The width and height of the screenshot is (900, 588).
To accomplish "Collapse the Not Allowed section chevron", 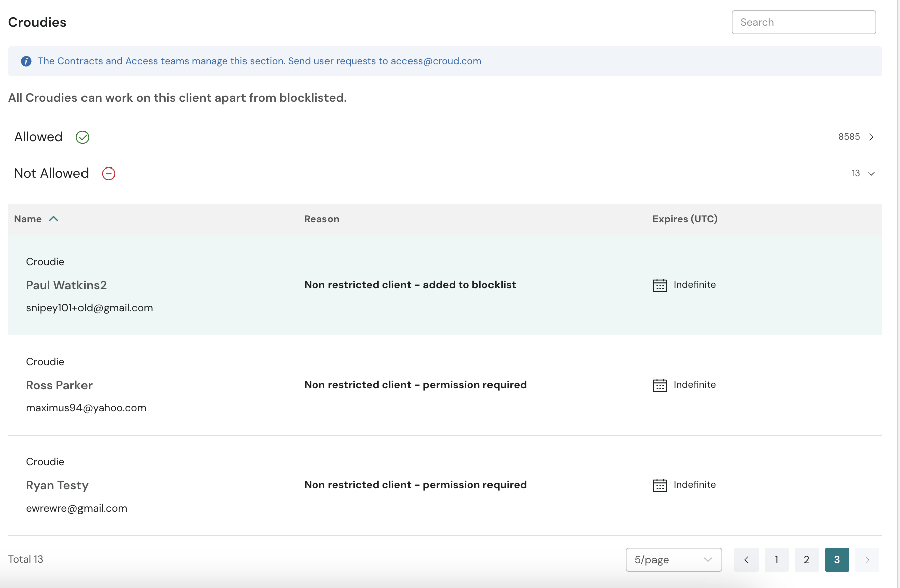I will (871, 174).
